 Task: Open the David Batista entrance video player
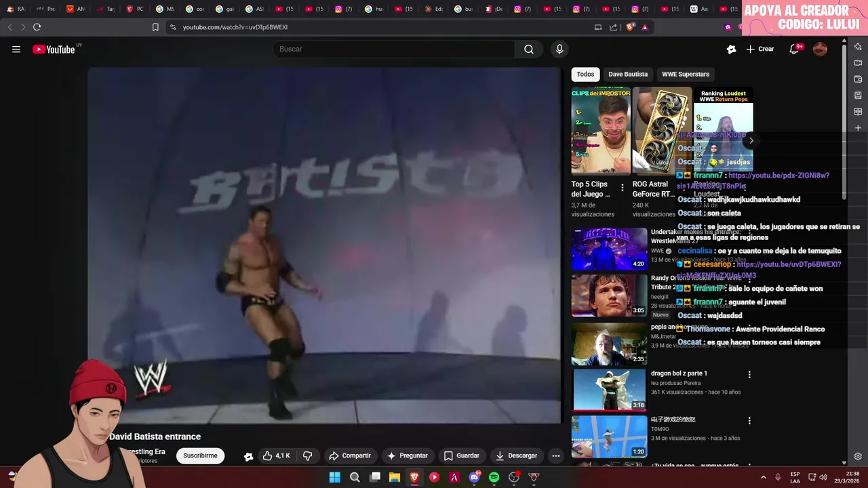[324, 245]
